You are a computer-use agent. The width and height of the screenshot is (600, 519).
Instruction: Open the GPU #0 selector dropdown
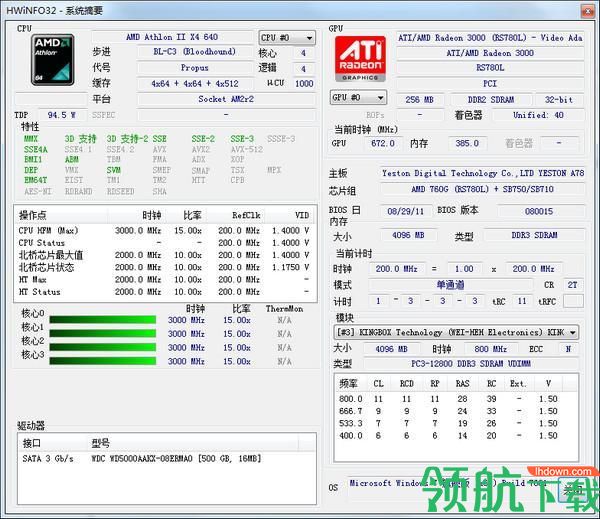tap(358, 98)
